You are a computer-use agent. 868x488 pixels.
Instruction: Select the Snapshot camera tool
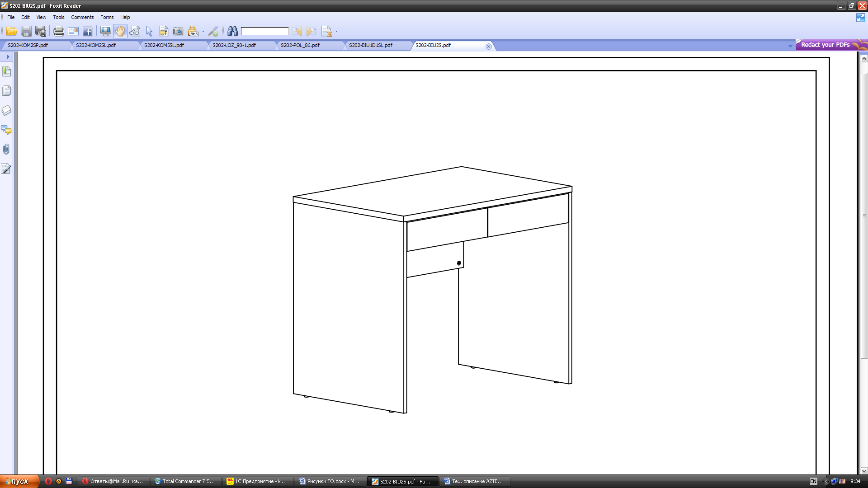coord(178,31)
